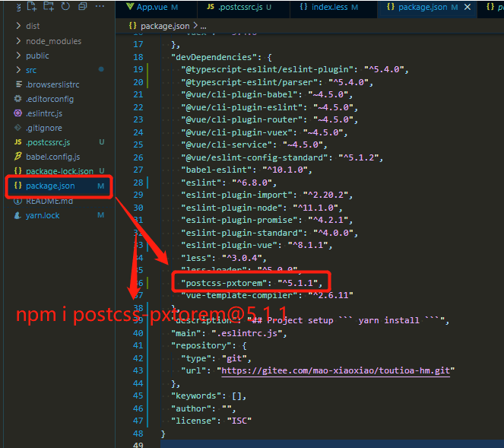Click the git icon beside .gitignore
The width and height of the screenshot is (504, 448).
pyautogui.click(x=18, y=128)
